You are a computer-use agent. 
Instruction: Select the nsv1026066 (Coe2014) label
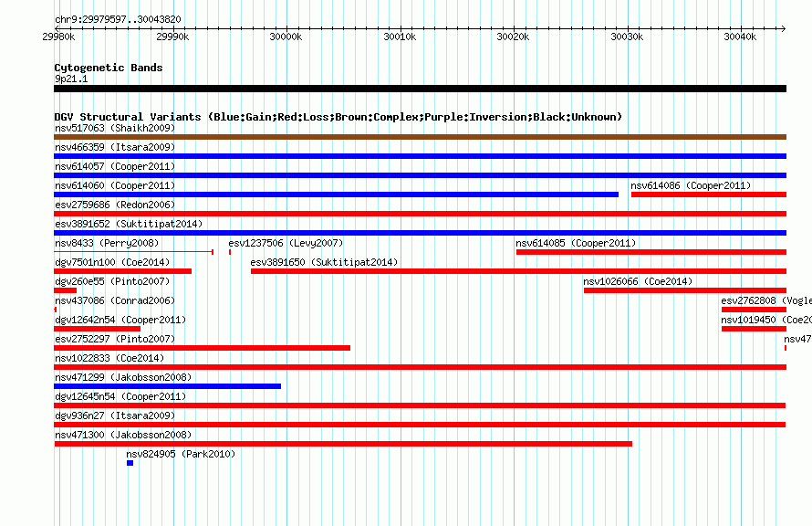[x=638, y=281]
